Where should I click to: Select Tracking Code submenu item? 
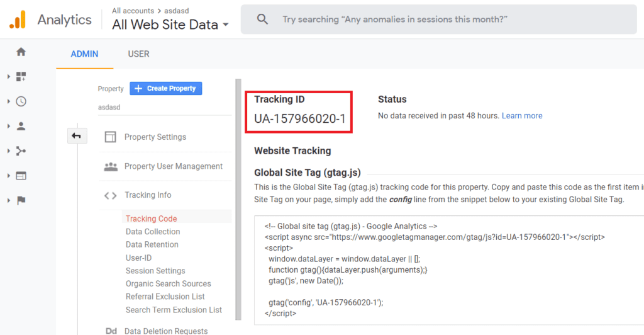pyautogui.click(x=151, y=219)
